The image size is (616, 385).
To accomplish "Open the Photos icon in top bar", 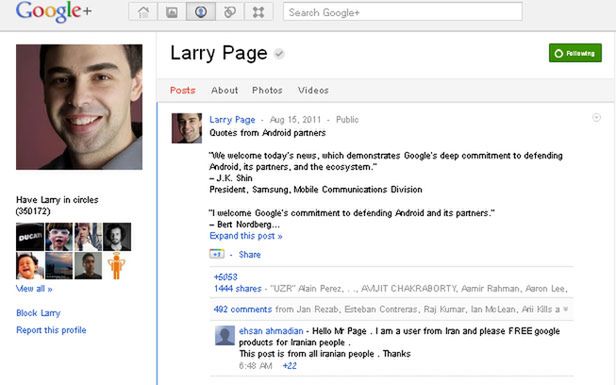I will point(172,12).
